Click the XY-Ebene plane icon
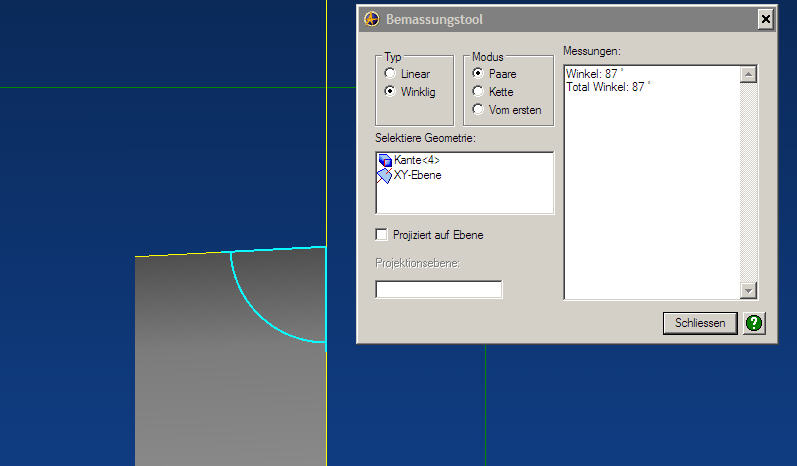 (385, 176)
